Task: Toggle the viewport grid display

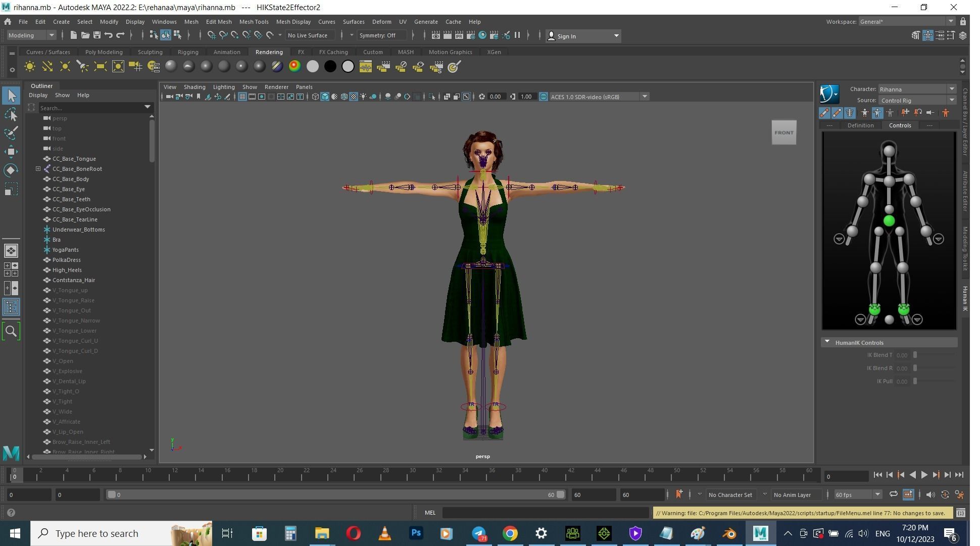Action: click(242, 97)
